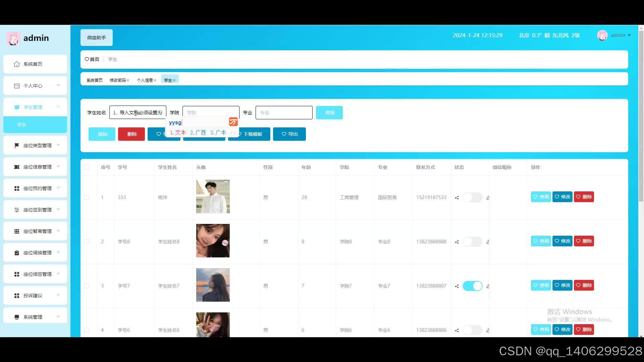
Task: Click the 专业 search input field
Action: click(x=284, y=113)
